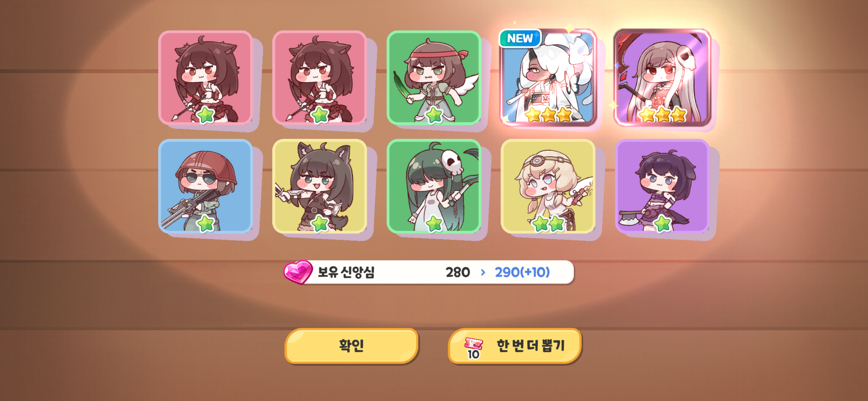Tap the two green stars on blonde card

click(x=548, y=223)
